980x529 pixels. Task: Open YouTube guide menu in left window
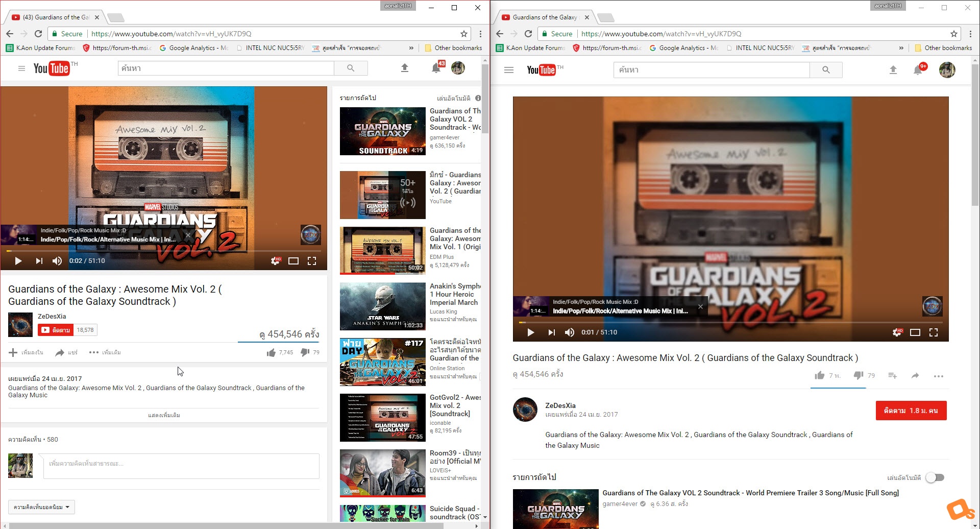[x=21, y=68]
